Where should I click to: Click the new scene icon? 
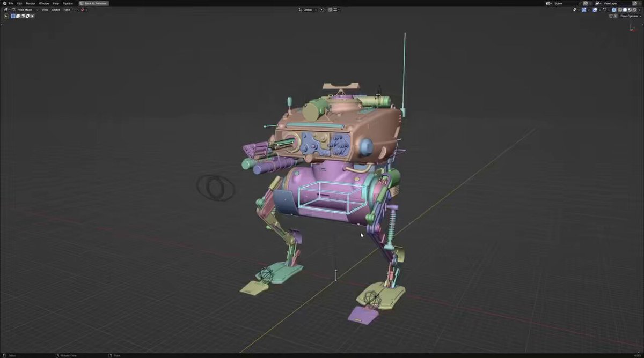click(x=586, y=3)
